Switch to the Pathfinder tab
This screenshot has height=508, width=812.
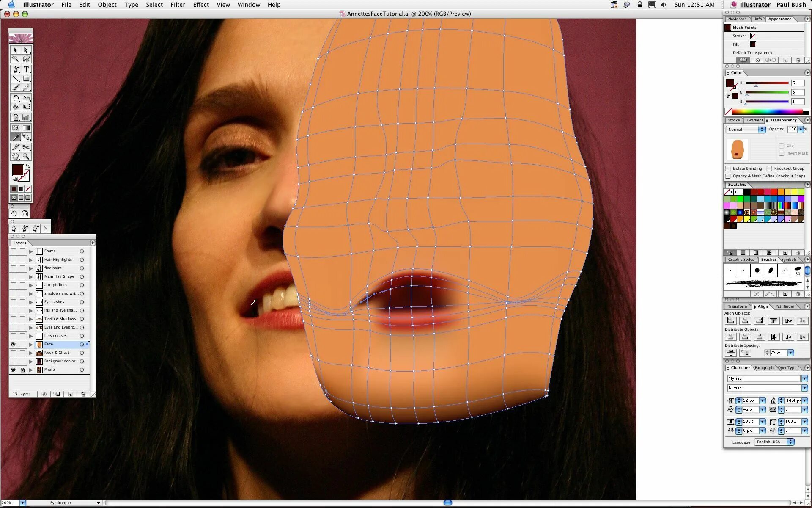[x=785, y=306]
